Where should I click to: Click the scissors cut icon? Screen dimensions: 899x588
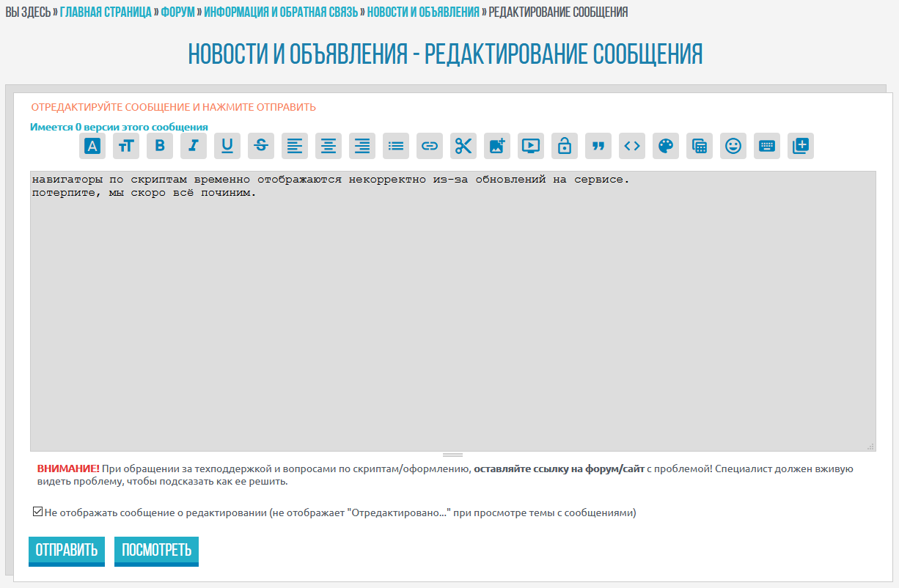[x=463, y=146]
